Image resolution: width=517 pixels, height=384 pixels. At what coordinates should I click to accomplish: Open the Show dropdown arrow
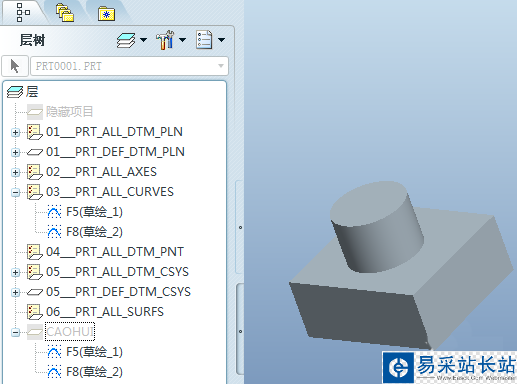point(221,40)
